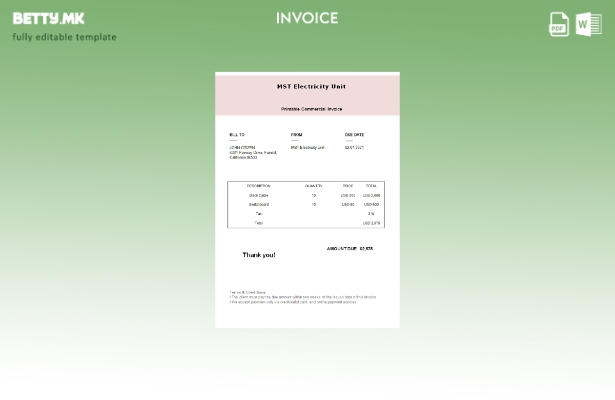Click the QUANTITY column header

click(x=314, y=186)
